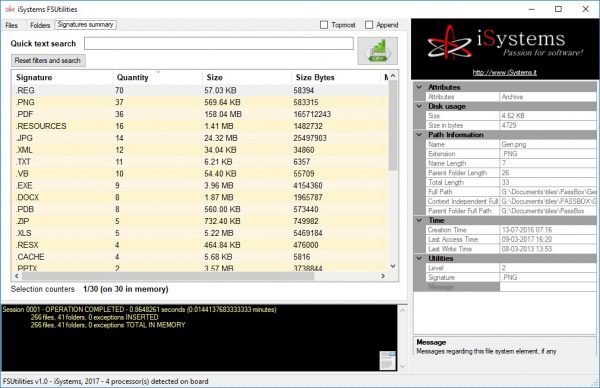600x388 pixels.
Task: Click the 165712243 size bytes cell
Action: click(312, 114)
